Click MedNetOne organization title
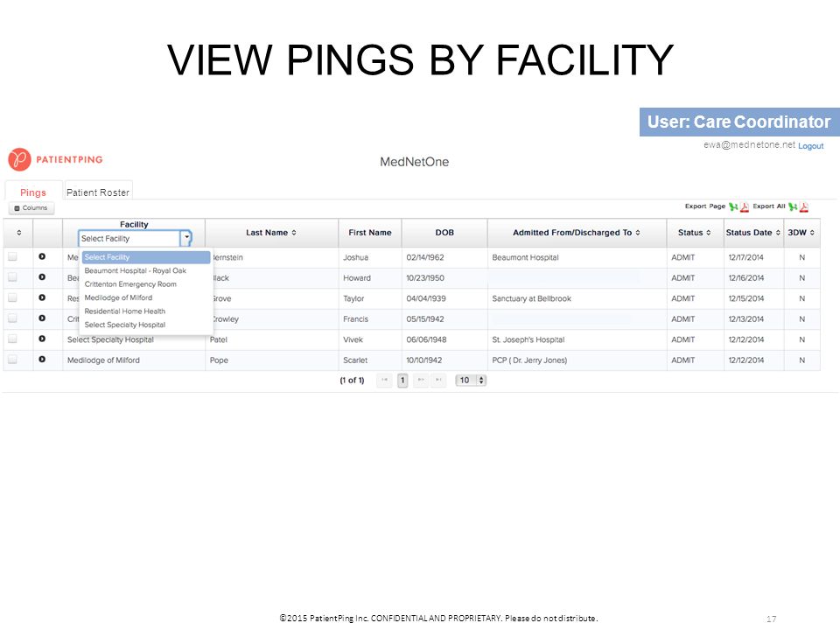840x630 pixels. (414, 162)
